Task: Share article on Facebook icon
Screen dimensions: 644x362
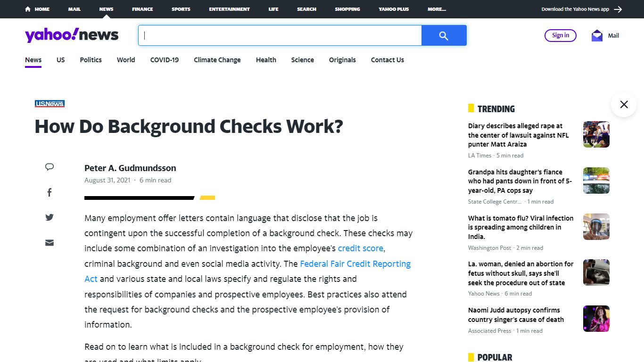Action: pos(50,192)
